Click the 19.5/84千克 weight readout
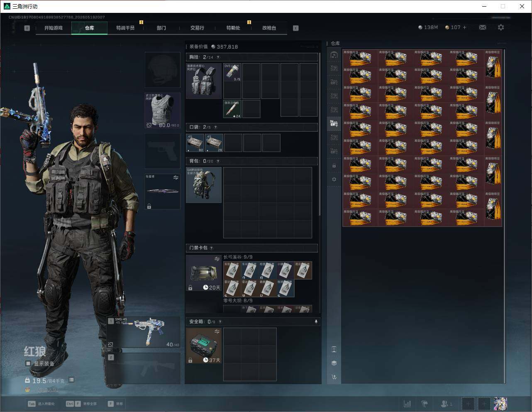 [x=45, y=380]
